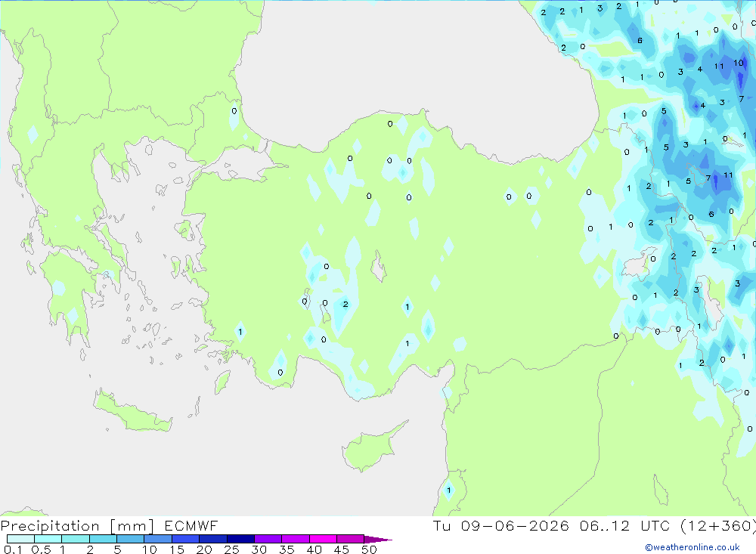Screen dimensions: 756x554
Task: Click the map precipitation value '10'
Action: tap(739, 63)
